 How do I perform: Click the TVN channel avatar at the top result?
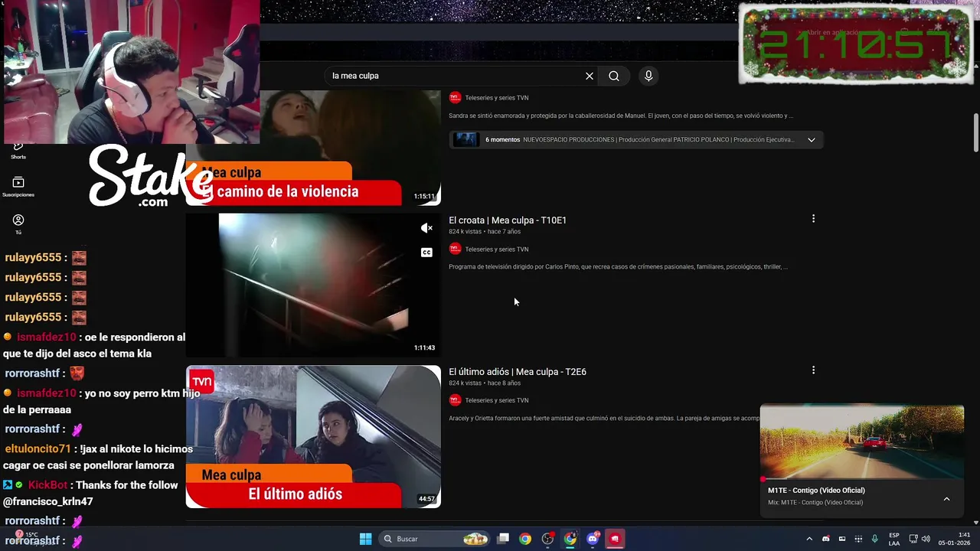455,97
